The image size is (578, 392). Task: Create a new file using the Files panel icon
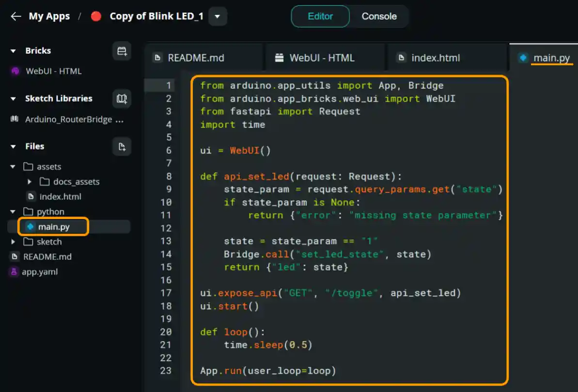pyautogui.click(x=121, y=146)
